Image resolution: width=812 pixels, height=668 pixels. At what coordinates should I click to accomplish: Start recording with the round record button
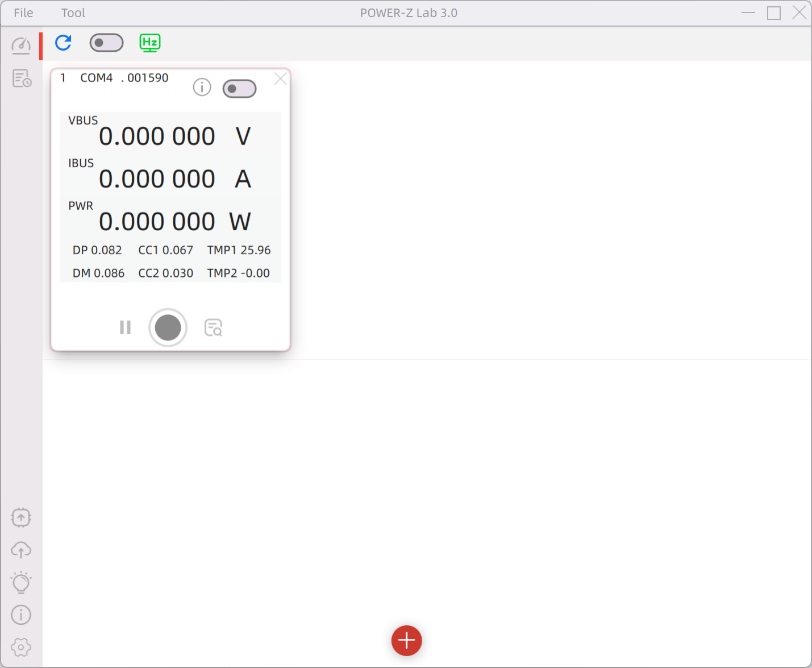pyautogui.click(x=167, y=327)
